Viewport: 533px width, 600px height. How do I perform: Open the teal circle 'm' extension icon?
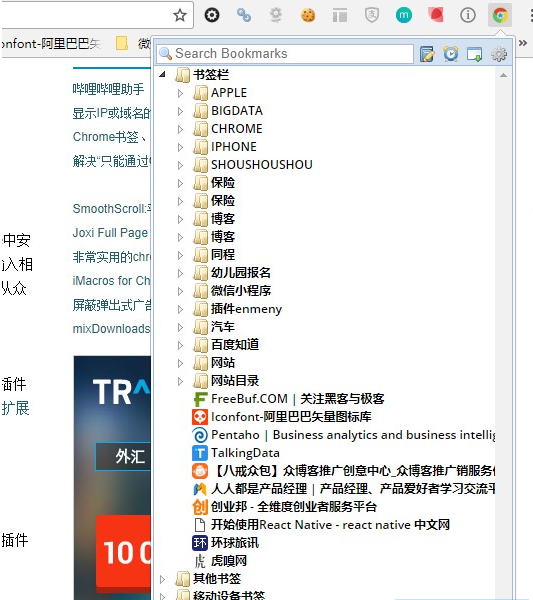tap(404, 15)
